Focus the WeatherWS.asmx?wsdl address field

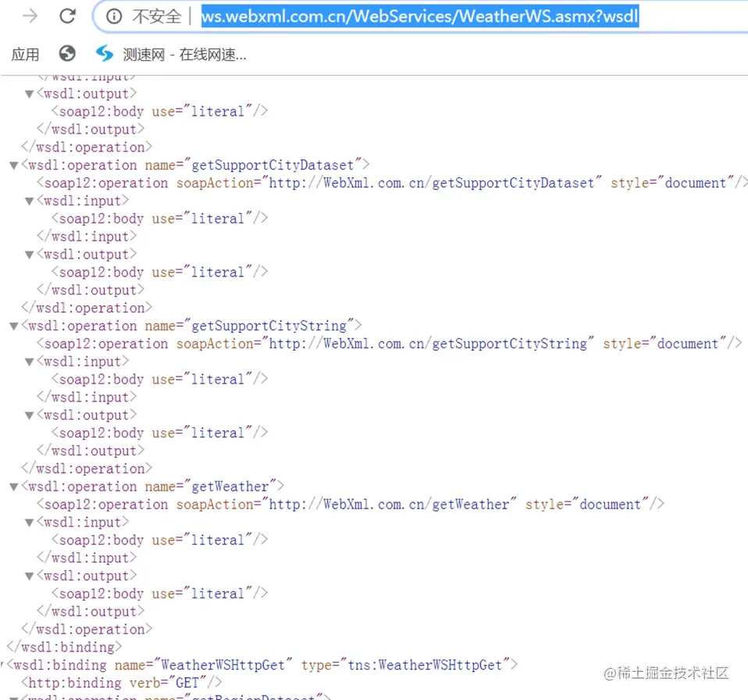[420, 16]
